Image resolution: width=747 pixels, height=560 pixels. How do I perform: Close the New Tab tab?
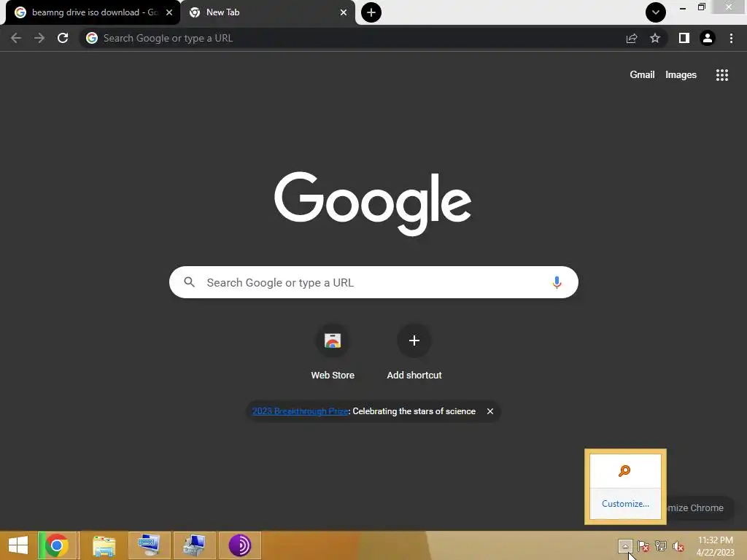[344, 12]
